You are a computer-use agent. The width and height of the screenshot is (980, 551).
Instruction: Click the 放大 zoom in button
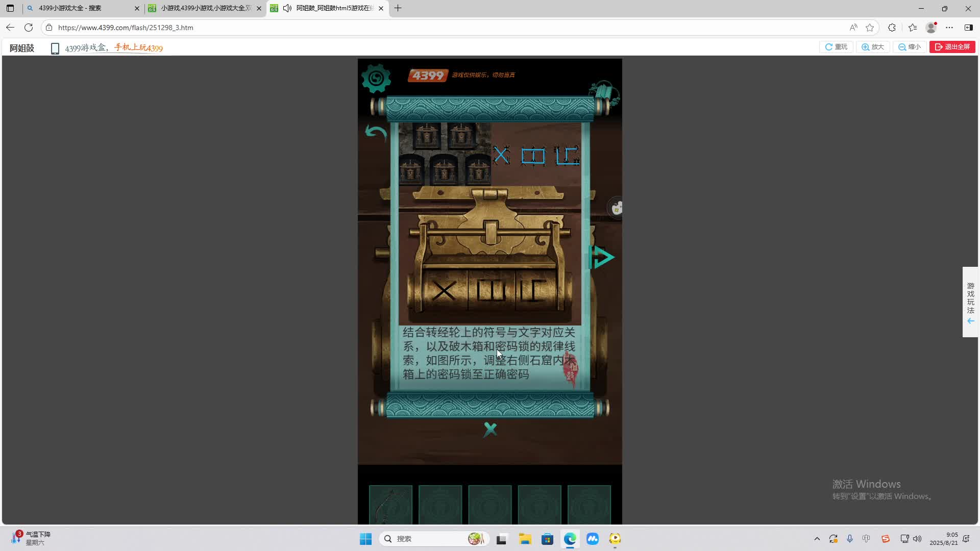(x=873, y=47)
